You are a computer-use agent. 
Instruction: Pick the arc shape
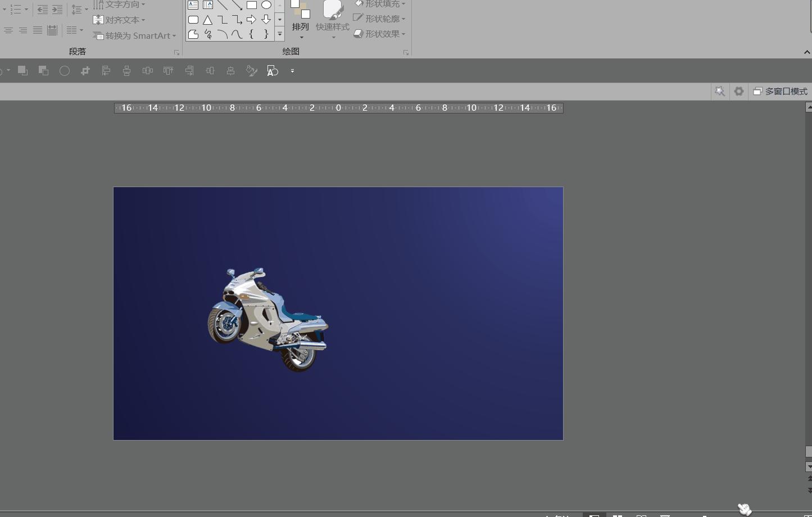pyautogui.click(x=222, y=34)
